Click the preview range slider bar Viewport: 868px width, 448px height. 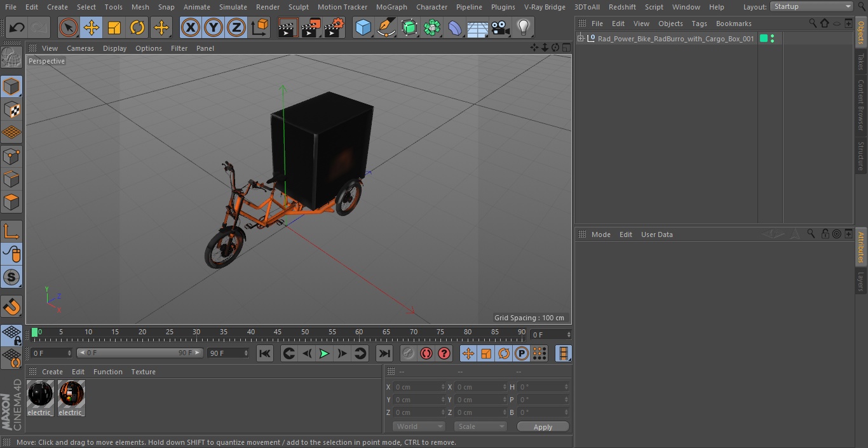[140, 353]
